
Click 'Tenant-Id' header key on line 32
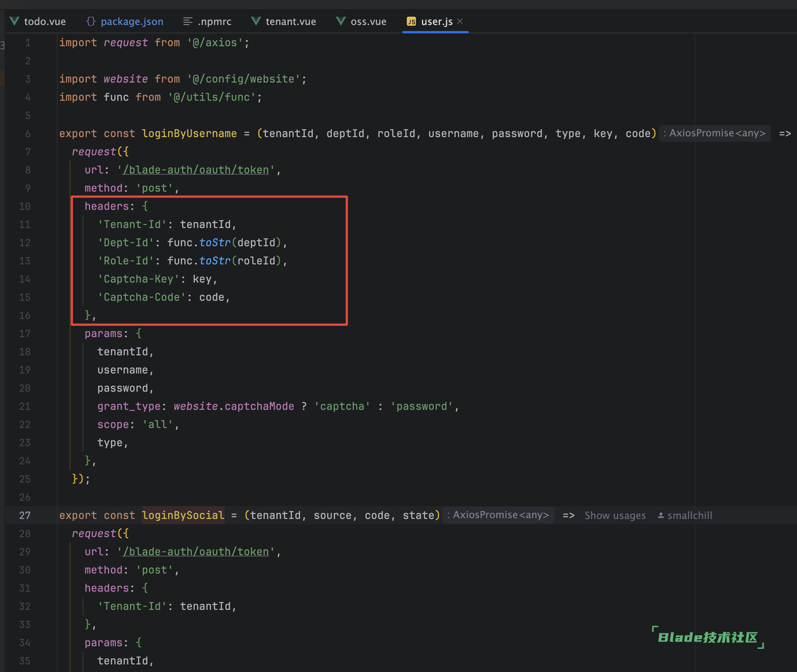132,606
